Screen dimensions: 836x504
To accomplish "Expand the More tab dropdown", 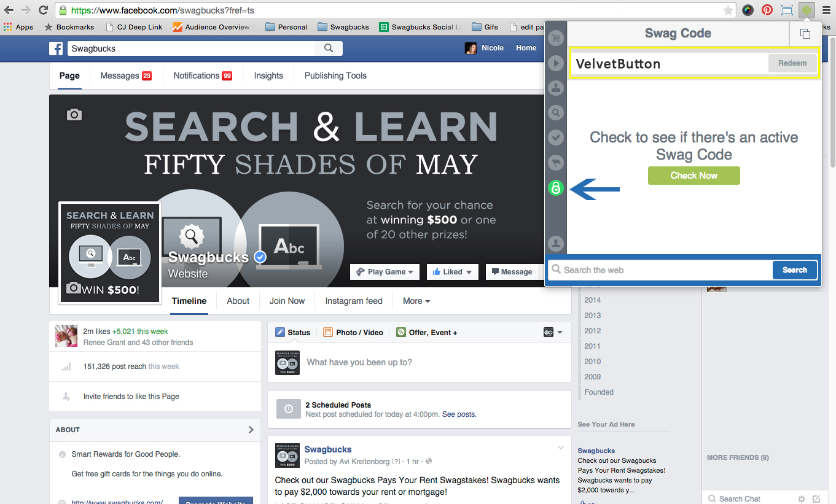I will [x=416, y=301].
